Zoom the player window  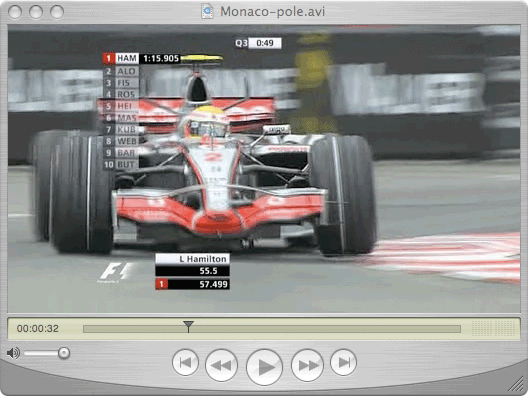[x=57, y=12]
